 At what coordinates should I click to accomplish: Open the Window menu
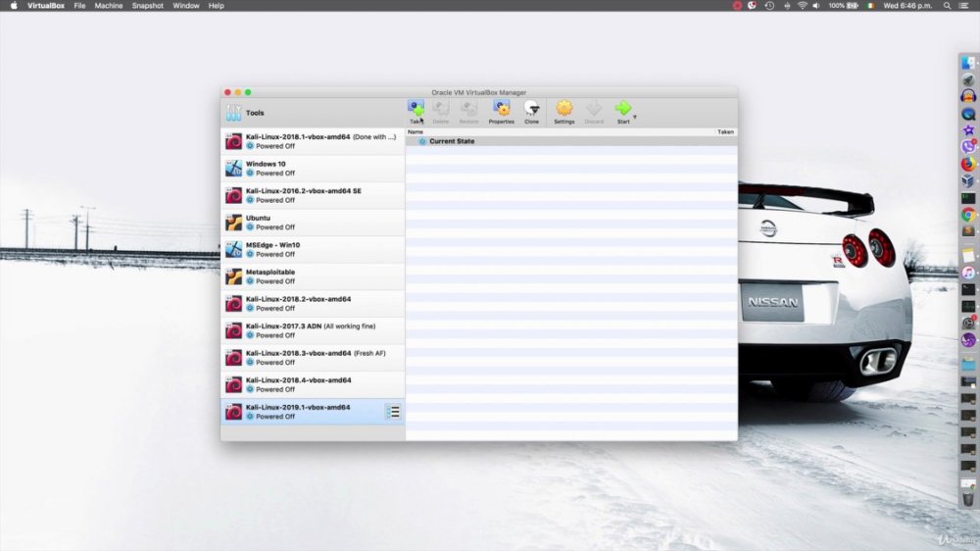click(x=185, y=6)
